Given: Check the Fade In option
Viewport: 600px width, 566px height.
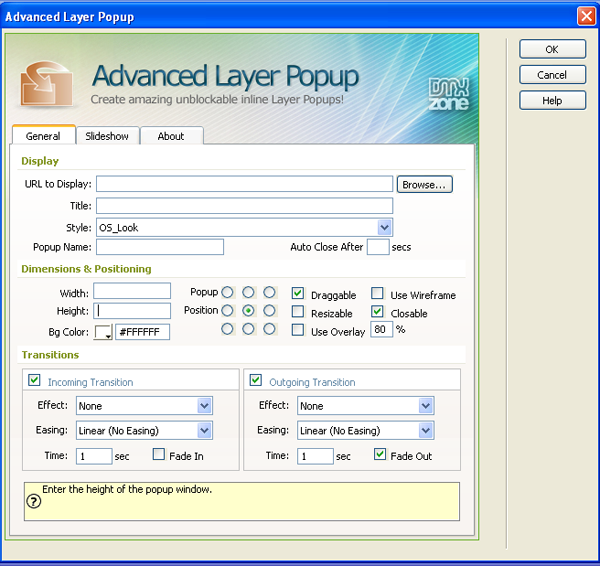Looking at the screenshot, I should pos(159,455).
